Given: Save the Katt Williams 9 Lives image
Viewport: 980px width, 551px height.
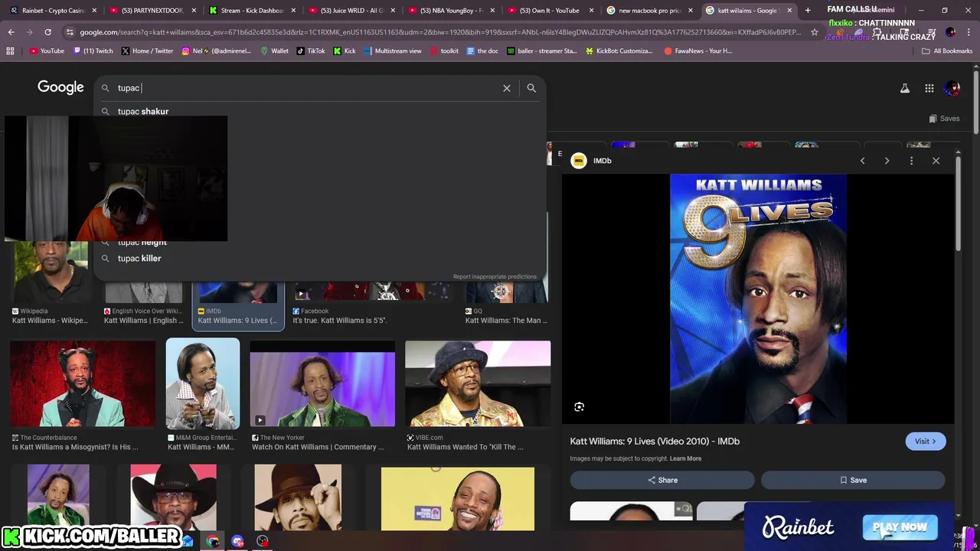Looking at the screenshot, I should 853,480.
